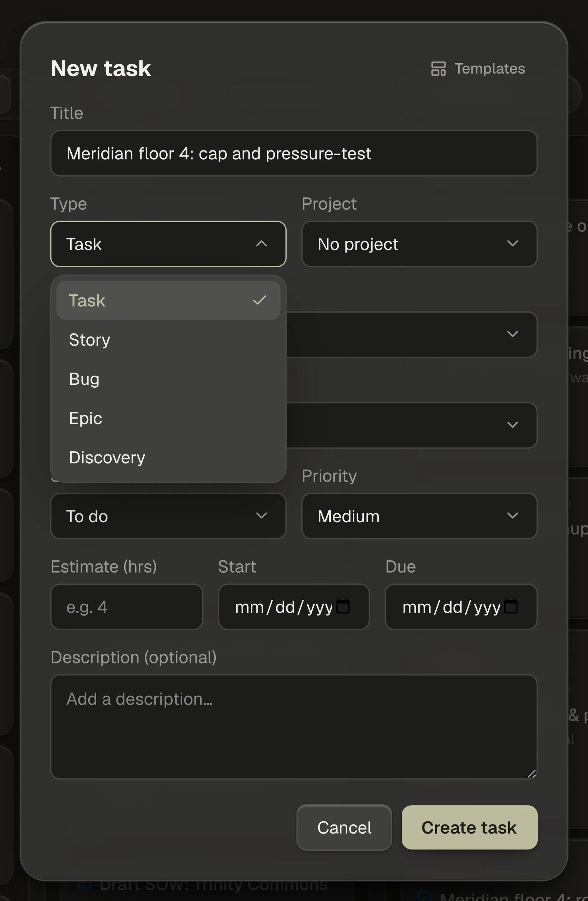The height and width of the screenshot is (901, 588).
Task: Open the Templates button
Action: [x=478, y=68]
